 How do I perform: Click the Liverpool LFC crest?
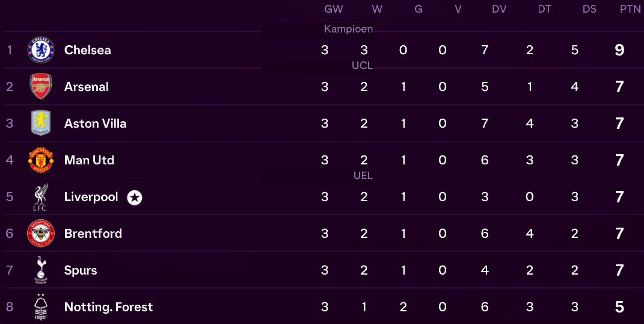pos(41,197)
